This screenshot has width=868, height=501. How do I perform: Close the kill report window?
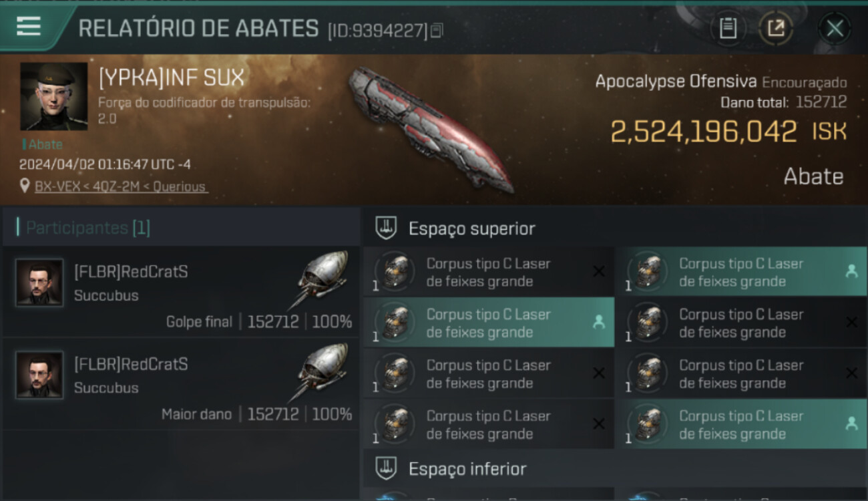pyautogui.click(x=835, y=29)
